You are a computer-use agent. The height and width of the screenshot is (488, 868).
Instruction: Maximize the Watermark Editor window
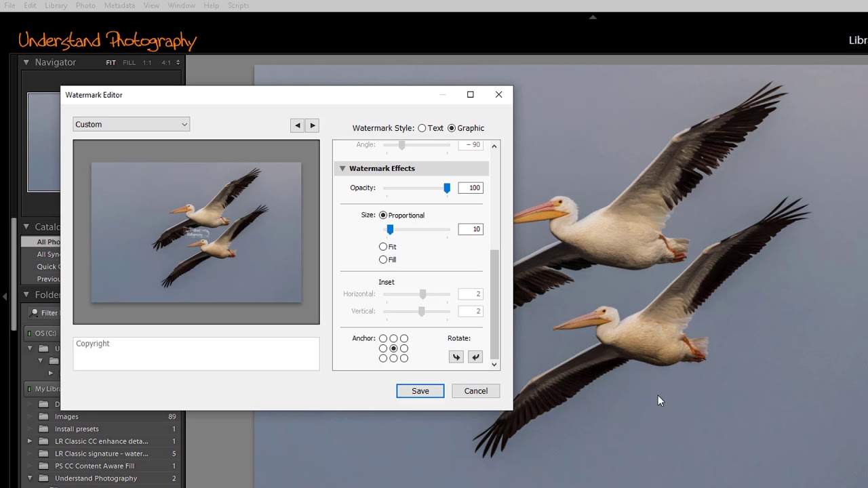[470, 95]
